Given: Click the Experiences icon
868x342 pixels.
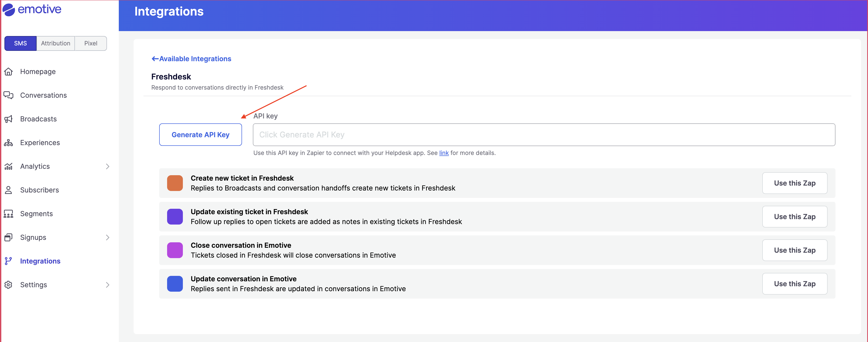Looking at the screenshot, I should (8, 142).
